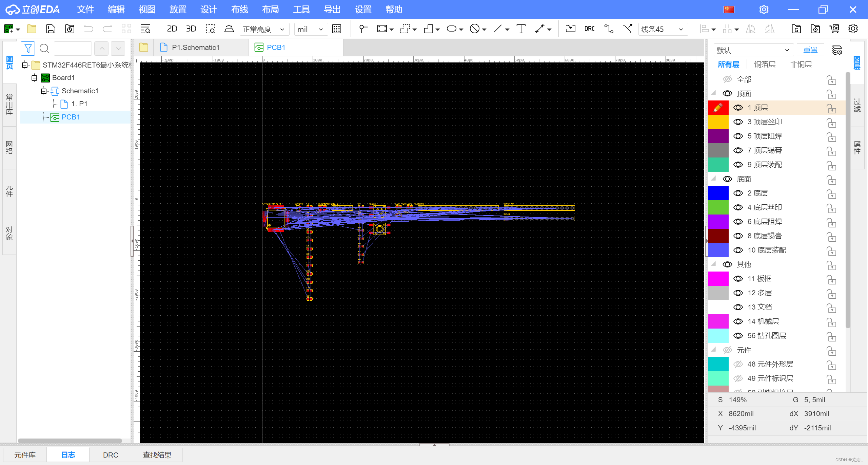
Task: Toggle the grid dots icon
Action: click(337, 29)
